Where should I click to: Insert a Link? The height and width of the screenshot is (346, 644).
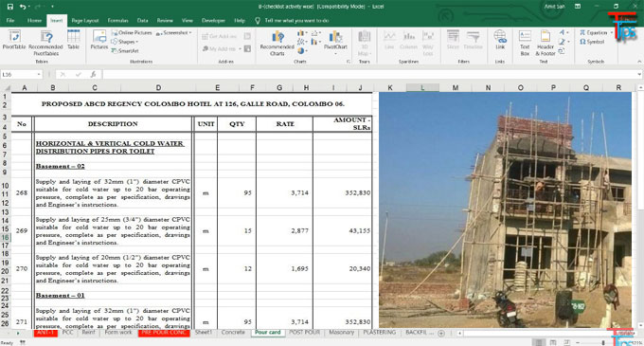pyautogui.click(x=500, y=40)
